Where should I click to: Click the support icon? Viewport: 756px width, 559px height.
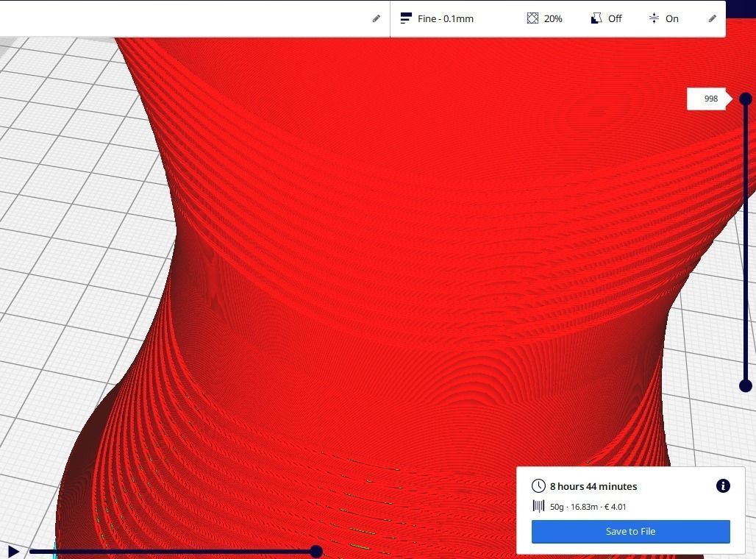tap(596, 18)
